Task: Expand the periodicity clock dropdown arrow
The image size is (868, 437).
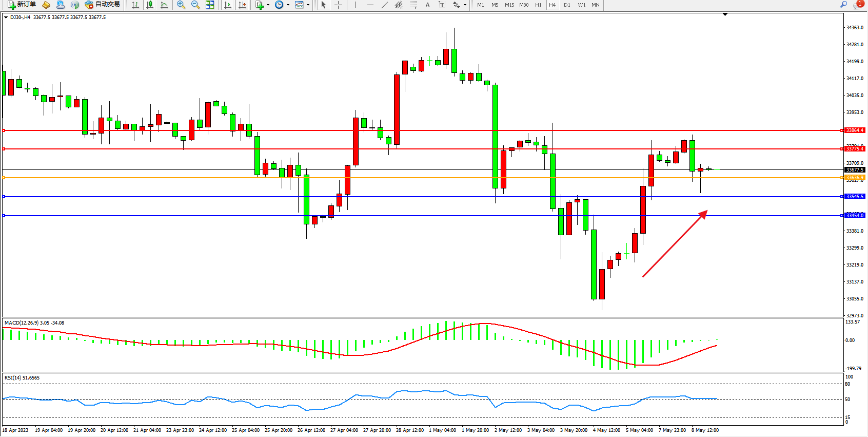Action: point(288,5)
